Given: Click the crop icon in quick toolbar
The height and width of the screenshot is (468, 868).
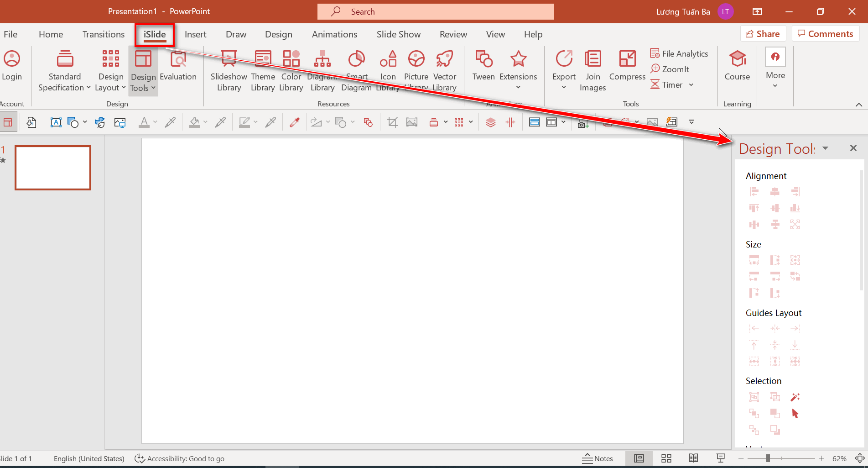Looking at the screenshot, I should pos(392,122).
